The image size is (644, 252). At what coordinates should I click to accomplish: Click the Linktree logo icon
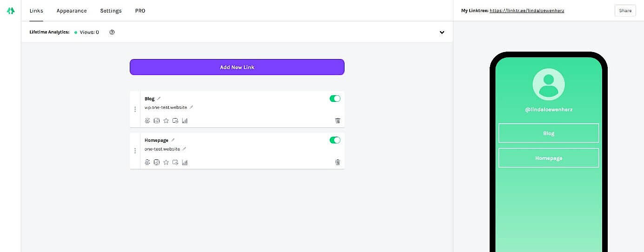pos(11,10)
